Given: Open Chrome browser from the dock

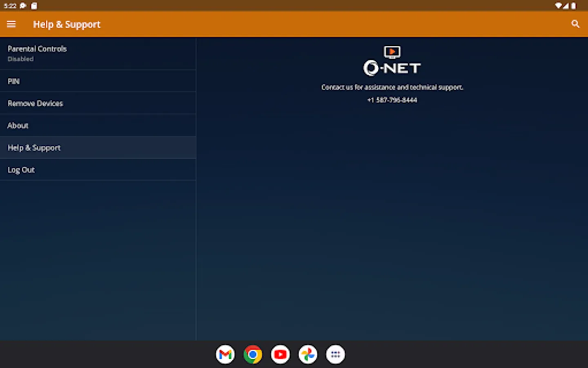Looking at the screenshot, I should click(253, 355).
